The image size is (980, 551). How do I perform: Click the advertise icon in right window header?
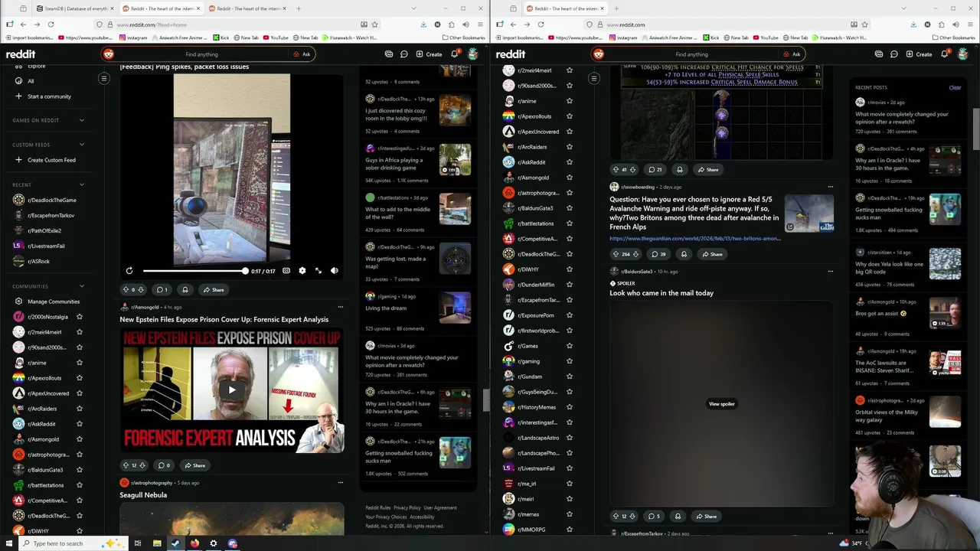click(x=879, y=54)
